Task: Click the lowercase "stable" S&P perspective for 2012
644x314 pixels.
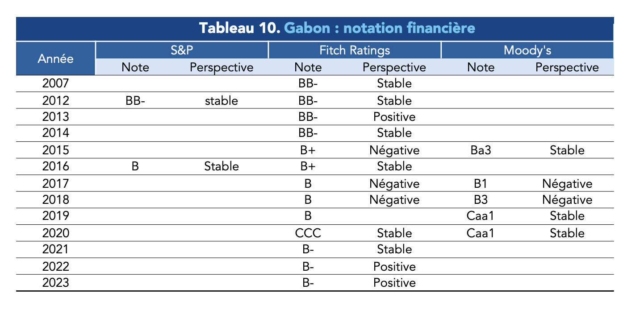Action: click(221, 100)
